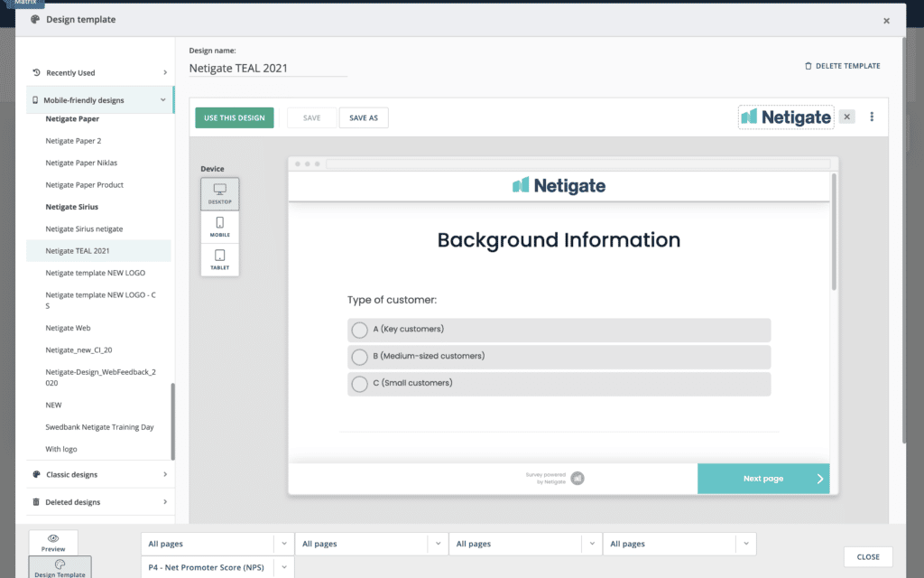Expand the Classic designs section
The width and height of the screenshot is (924, 578).
tap(99, 474)
